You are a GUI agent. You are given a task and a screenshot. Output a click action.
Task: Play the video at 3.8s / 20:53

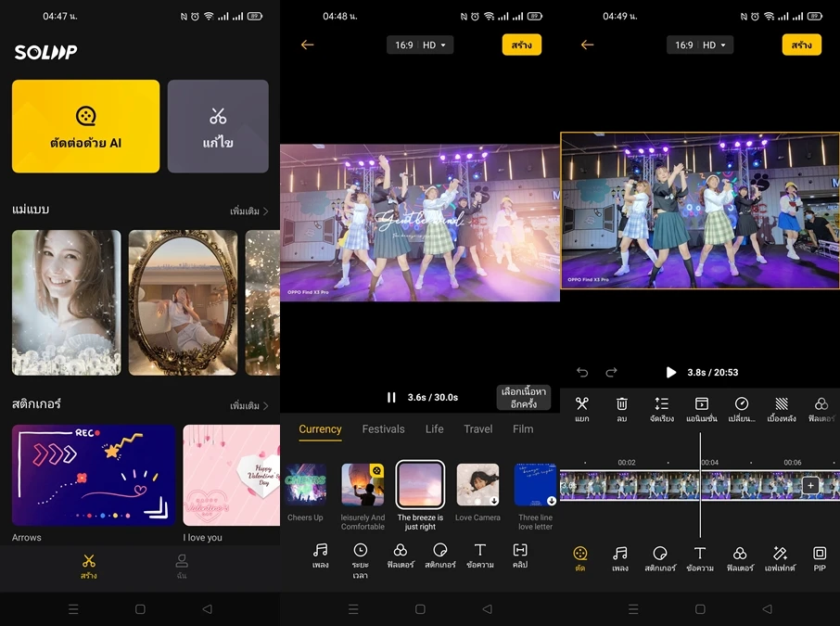click(671, 372)
